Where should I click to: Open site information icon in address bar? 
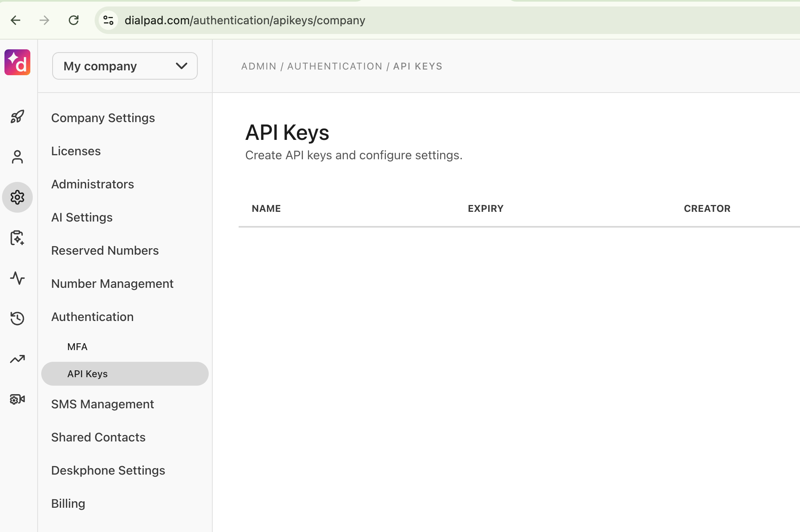click(x=108, y=20)
